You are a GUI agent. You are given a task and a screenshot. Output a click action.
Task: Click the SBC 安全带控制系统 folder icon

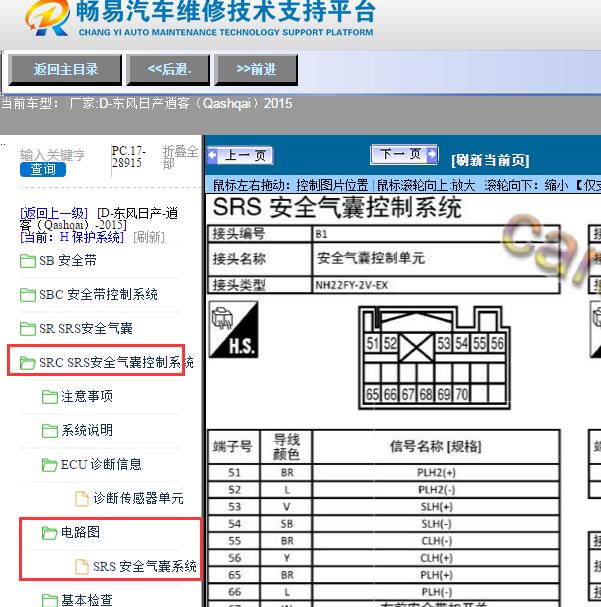click(27, 295)
